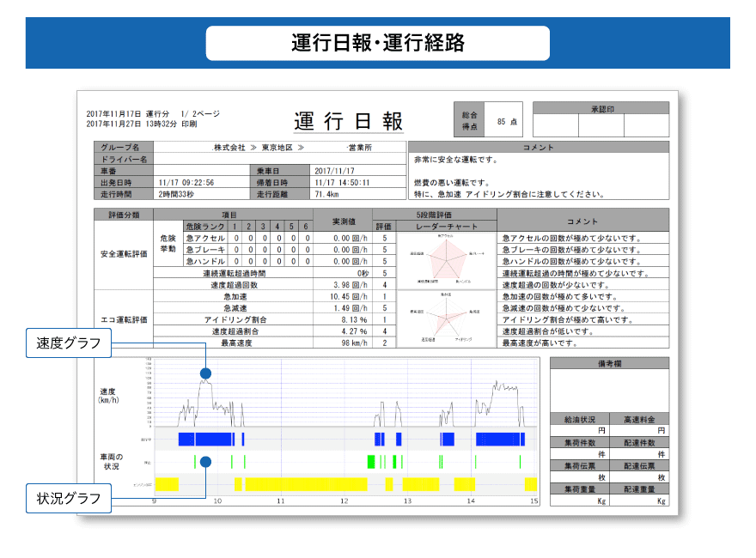This screenshot has height=558, width=756.
Task: Click the yellow bar at the 9 o'clock mark
Action: coord(167,484)
